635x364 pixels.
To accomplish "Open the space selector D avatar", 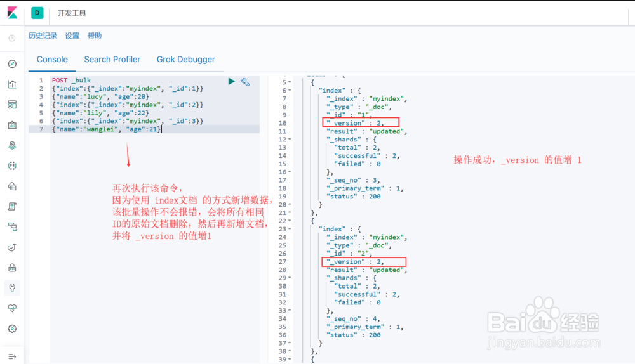I will point(37,13).
